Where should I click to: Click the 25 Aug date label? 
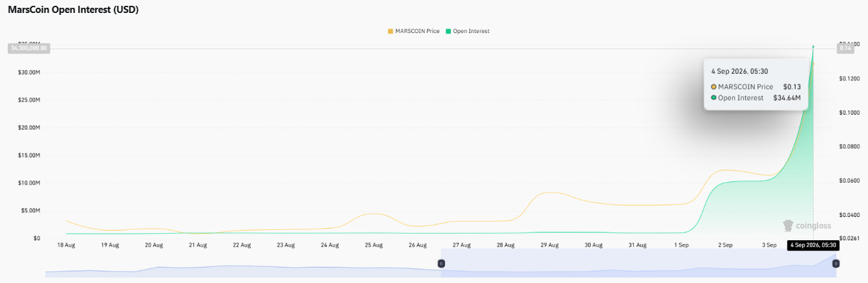[x=374, y=245]
